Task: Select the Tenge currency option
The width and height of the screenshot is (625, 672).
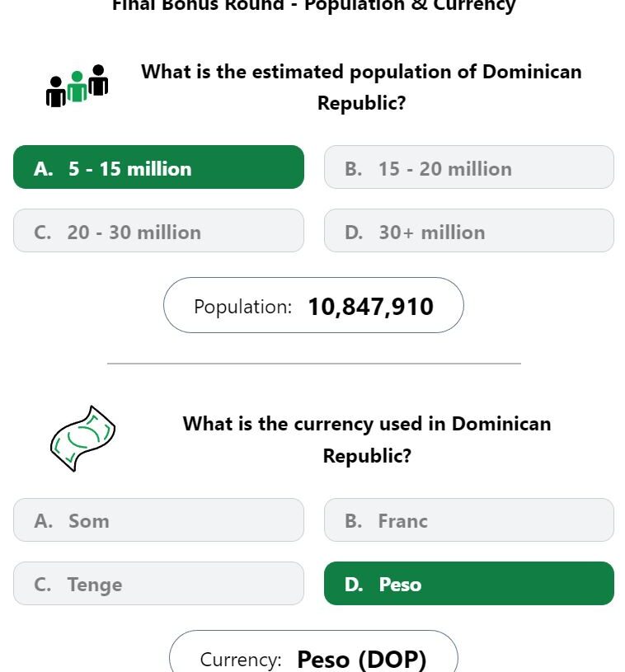Action: click(158, 583)
